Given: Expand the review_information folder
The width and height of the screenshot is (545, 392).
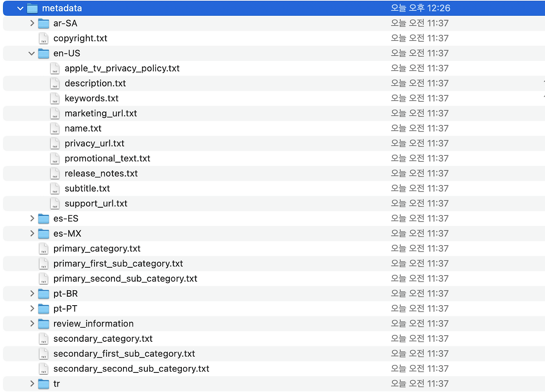Looking at the screenshot, I should (32, 323).
